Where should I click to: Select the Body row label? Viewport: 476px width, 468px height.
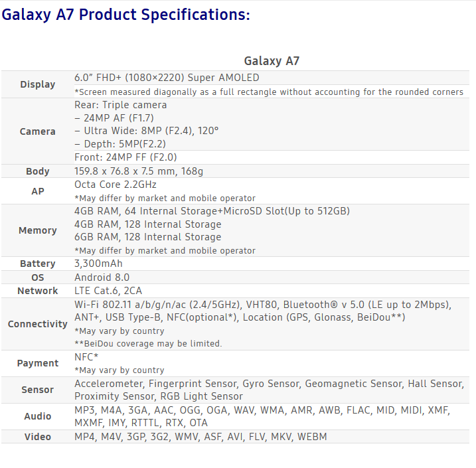[x=38, y=171]
